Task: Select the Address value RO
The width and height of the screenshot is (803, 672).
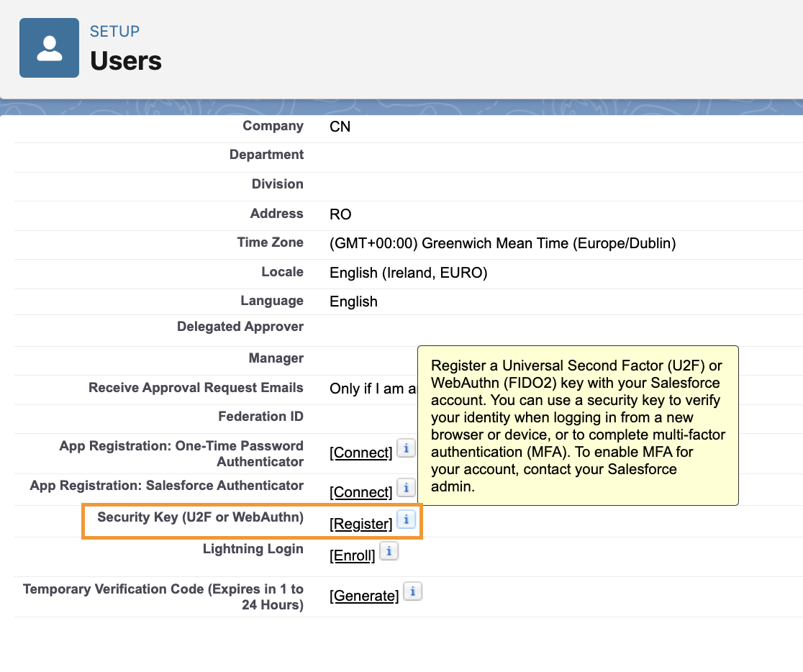Action: click(x=340, y=214)
